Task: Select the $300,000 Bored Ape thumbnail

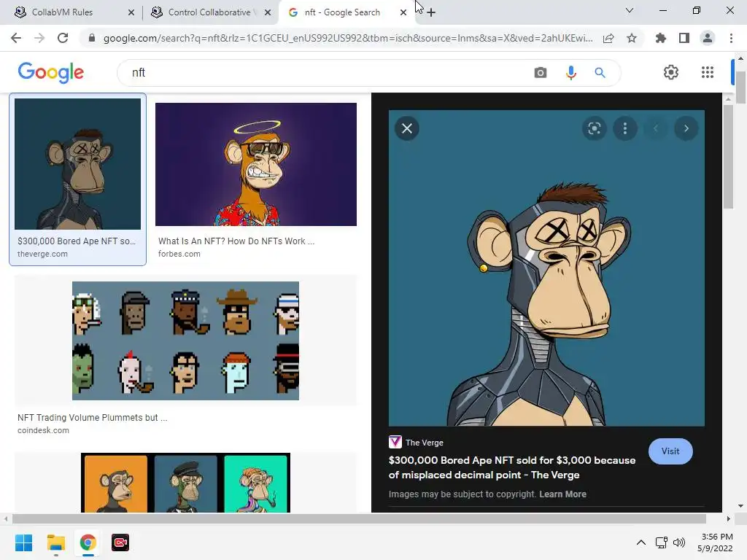Action: [77, 164]
